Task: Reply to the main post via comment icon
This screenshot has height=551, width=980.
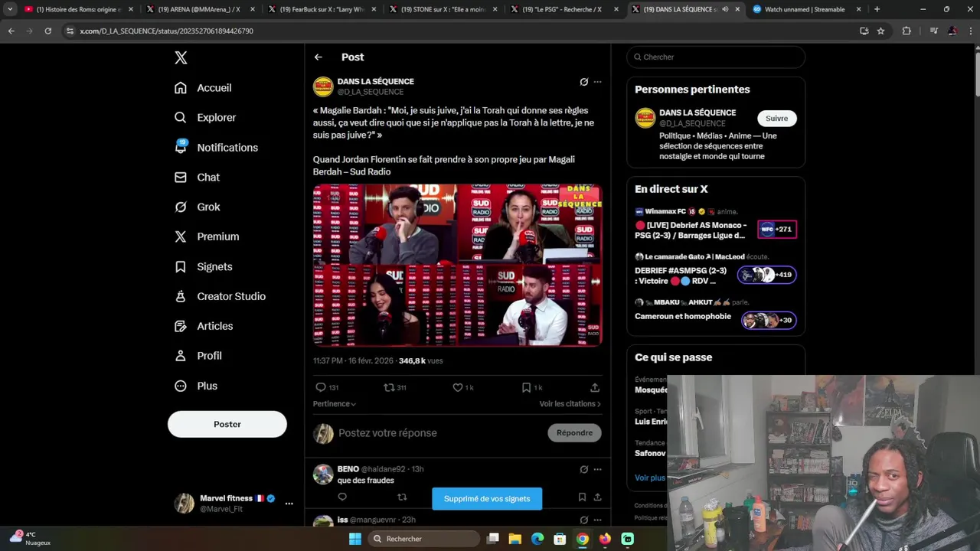Action: point(321,387)
